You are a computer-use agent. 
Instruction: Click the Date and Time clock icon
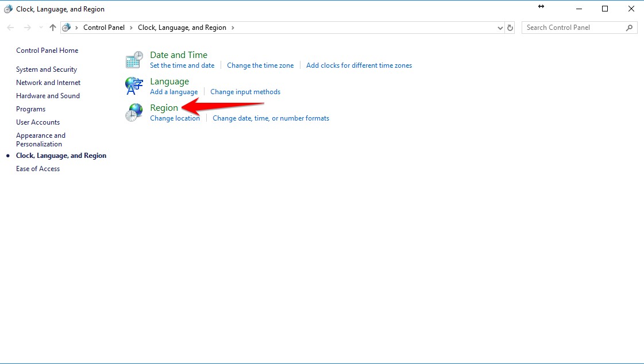pos(134,60)
